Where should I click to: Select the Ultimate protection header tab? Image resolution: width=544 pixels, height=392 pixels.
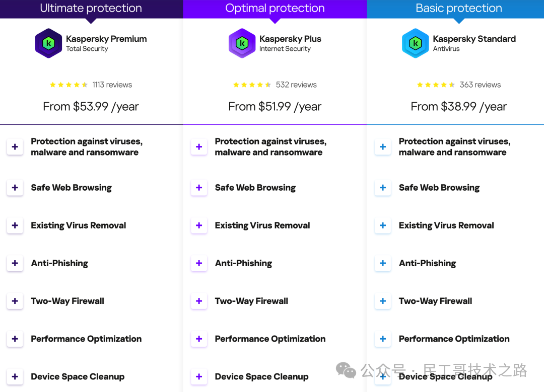click(x=91, y=9)
